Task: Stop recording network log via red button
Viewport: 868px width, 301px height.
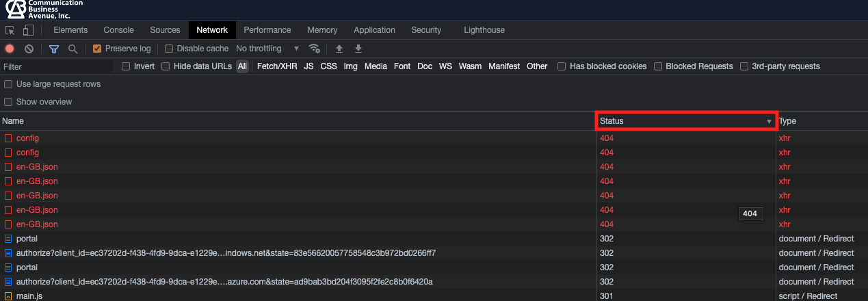Action: (x=10, y=49)
